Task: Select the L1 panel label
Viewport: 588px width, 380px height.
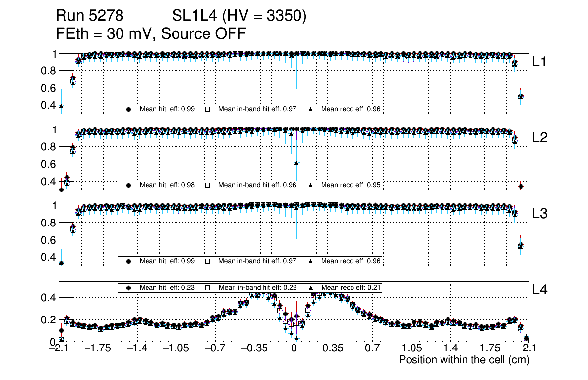Action: click(540, 62)
